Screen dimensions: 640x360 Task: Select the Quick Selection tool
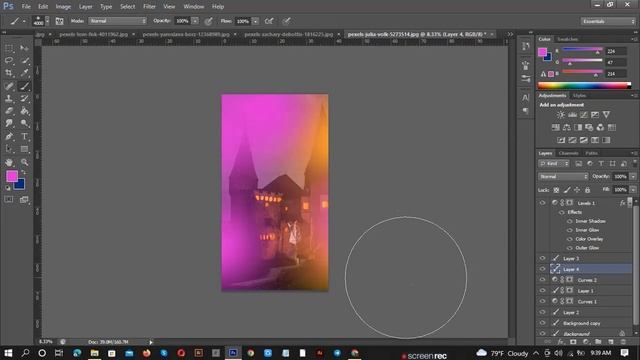tap(24, 60)
